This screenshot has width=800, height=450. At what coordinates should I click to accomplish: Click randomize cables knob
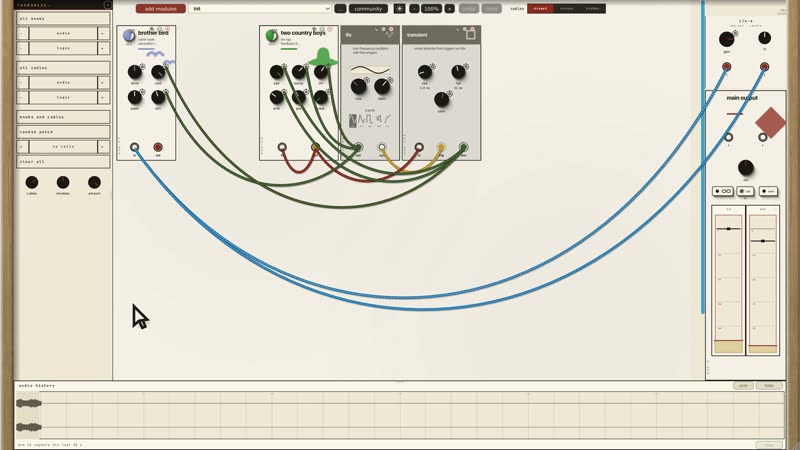click(x=32, y=182)
